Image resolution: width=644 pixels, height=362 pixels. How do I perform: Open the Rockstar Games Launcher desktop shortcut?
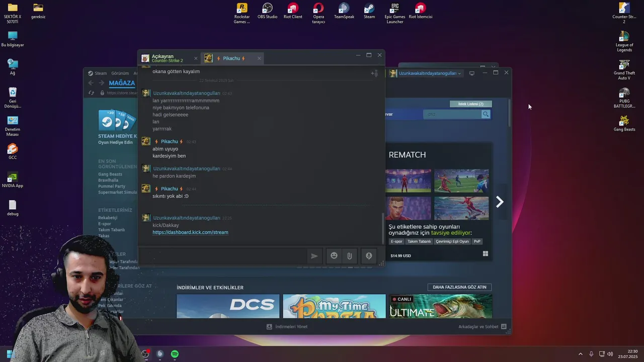(242, 14)
